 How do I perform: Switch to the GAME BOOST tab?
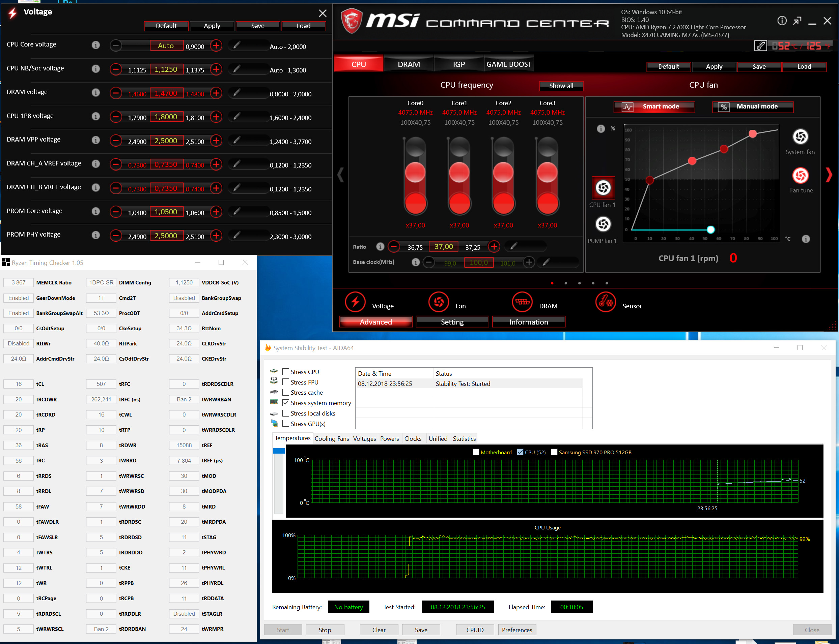tap(509, 64)
